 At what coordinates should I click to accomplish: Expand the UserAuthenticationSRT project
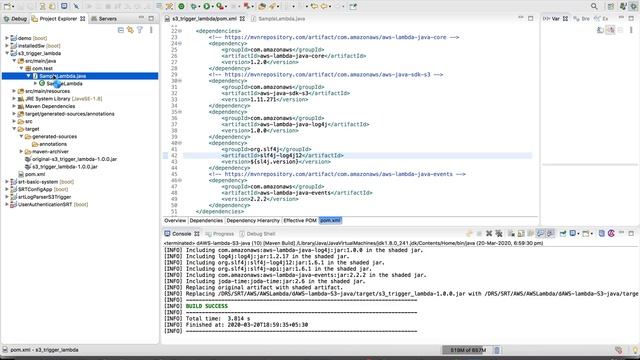7,204
